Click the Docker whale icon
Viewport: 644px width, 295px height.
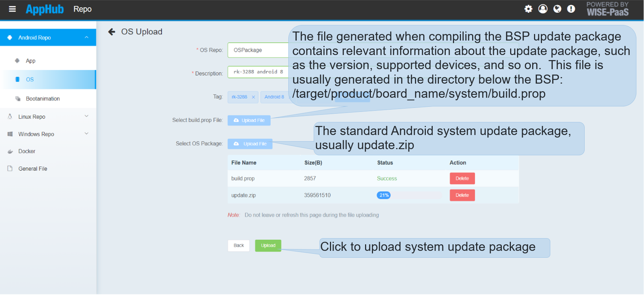click(x=10, y=151)
